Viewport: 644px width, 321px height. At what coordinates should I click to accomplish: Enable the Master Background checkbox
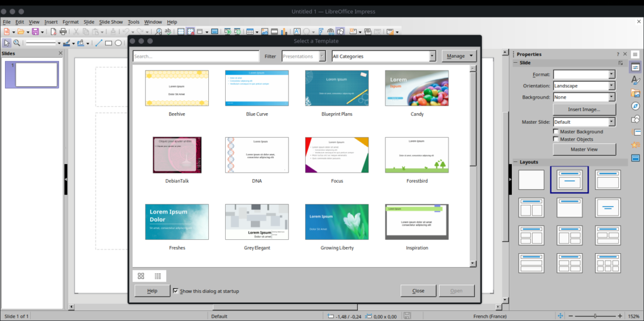click(x=556, y=132)
